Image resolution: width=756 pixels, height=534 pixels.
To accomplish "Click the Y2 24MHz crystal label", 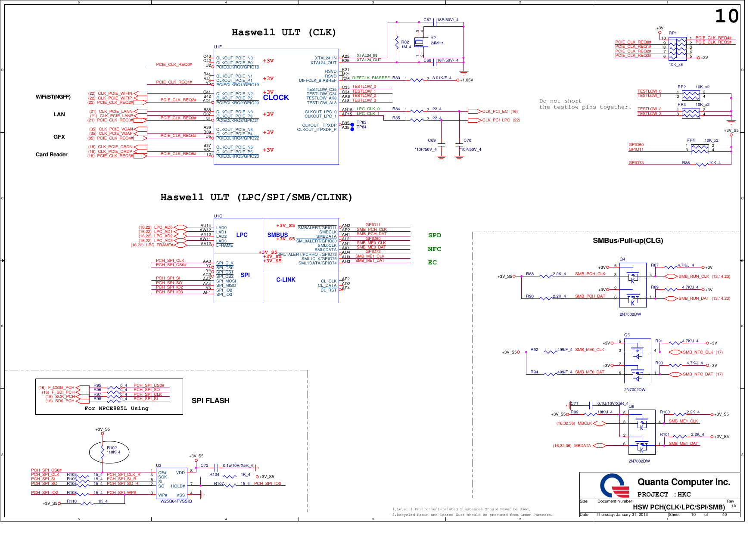I will pos(437,40).
